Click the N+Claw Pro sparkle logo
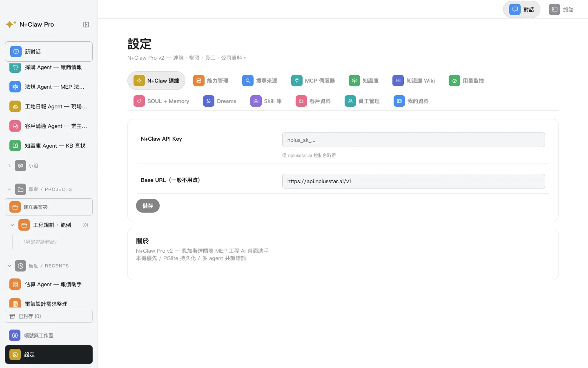The height and width of the screenshot is (368, 588). point(11,25)
